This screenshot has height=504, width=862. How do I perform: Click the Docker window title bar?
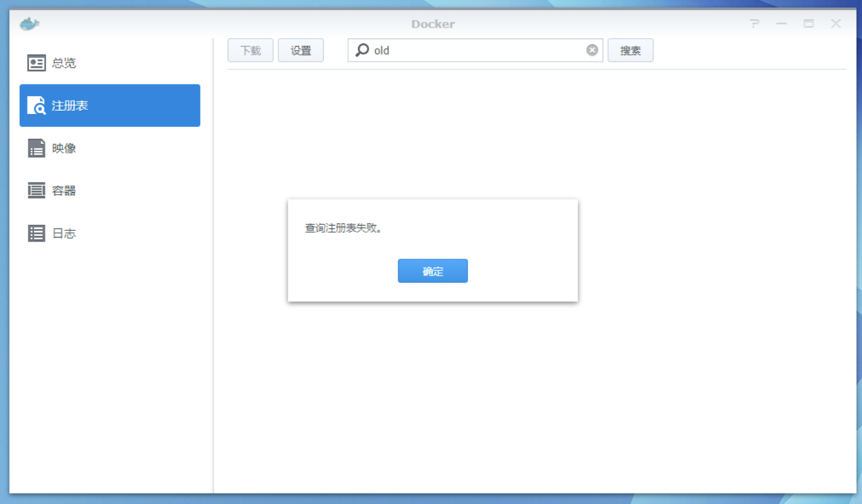click(x=431, y=24)
